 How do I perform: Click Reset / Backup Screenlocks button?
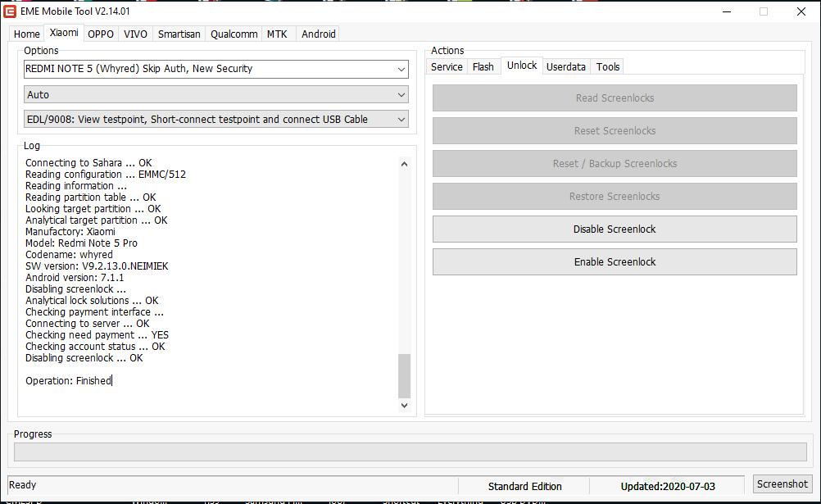click(x=615, y=163)
